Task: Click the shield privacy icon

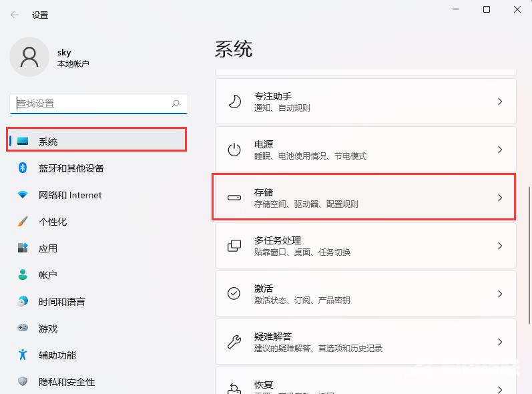Action: click(23, 381)
